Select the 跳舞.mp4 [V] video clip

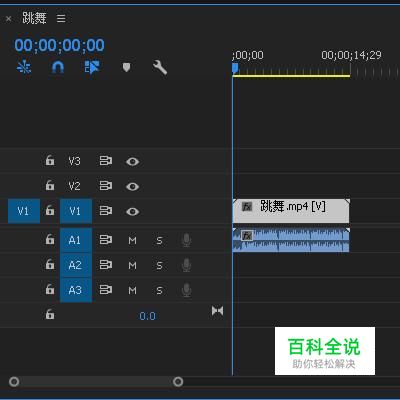291,211
